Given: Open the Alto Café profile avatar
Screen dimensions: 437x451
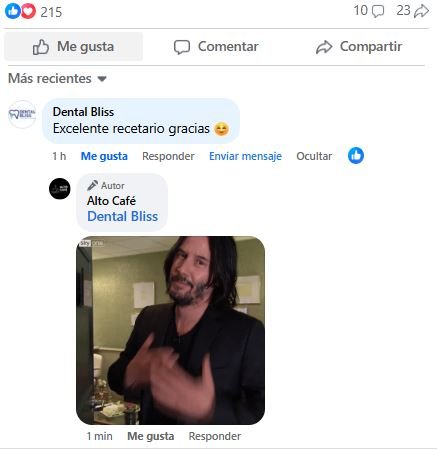Looking at the screenshot, I should pos(60,189).
